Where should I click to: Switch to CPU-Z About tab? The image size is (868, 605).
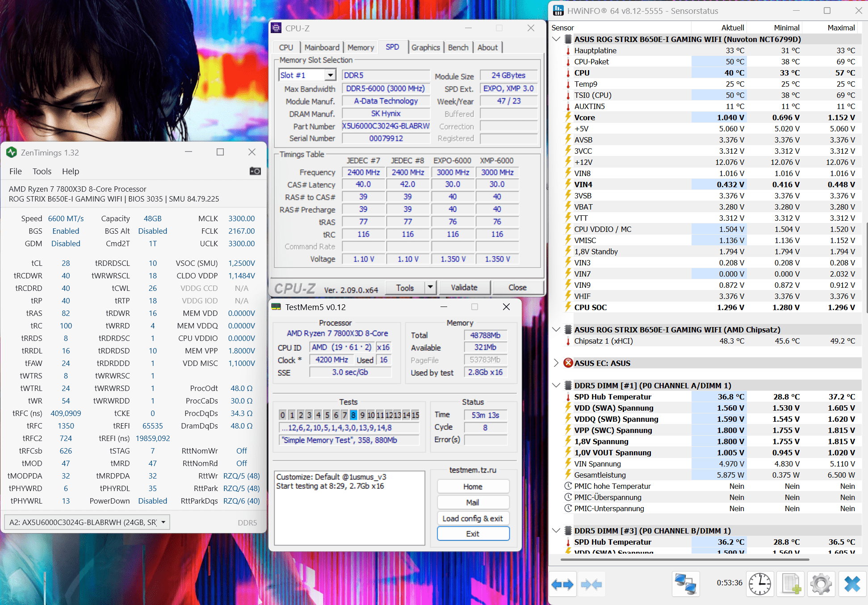point(487,47)
